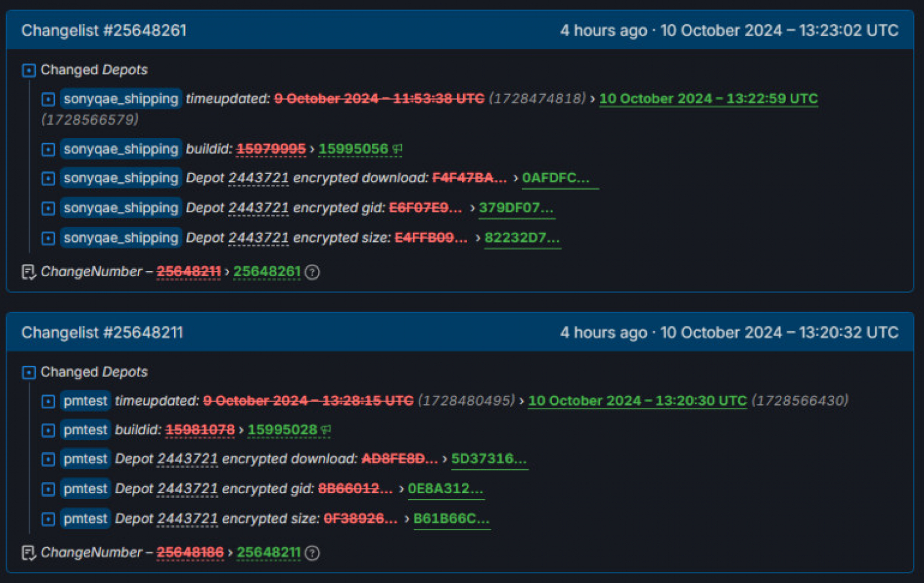The width and height of the screenshot is (924, 583).
Task: Open new build ID 15995028
Action: click(282, 430)
